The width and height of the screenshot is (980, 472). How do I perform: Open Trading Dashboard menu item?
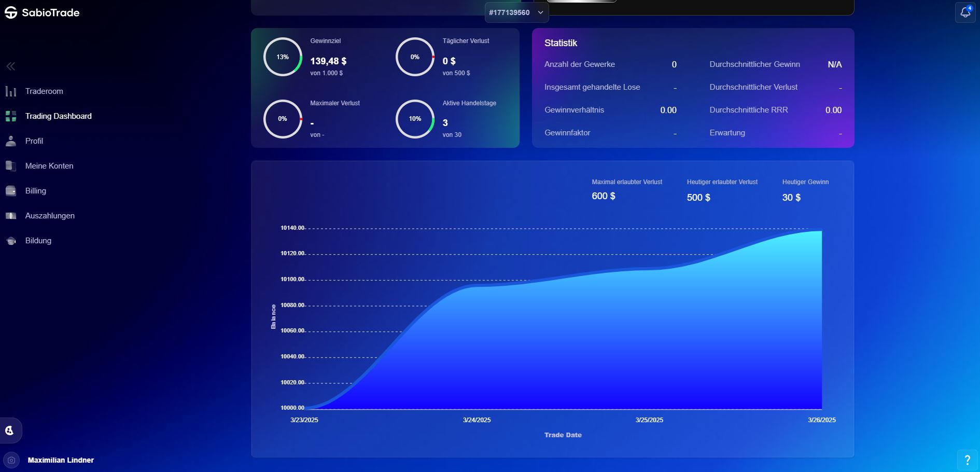click(x=58, y=116)
